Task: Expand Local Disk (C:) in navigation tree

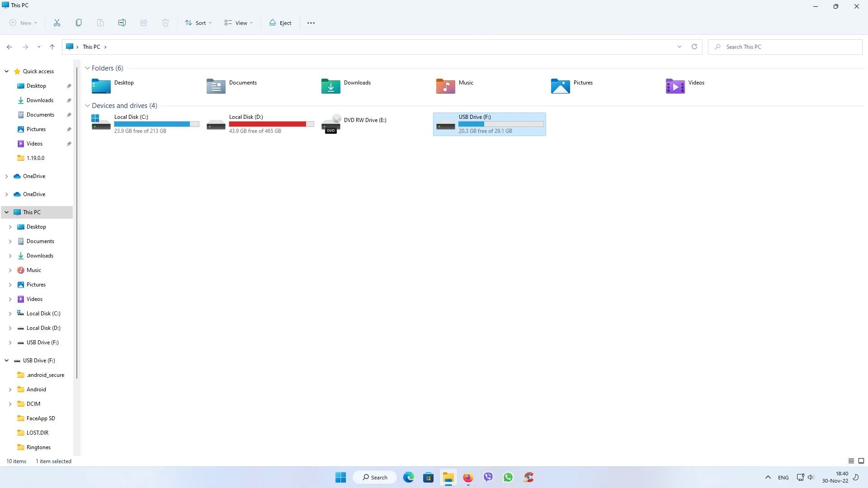Action: pos(10,314)
